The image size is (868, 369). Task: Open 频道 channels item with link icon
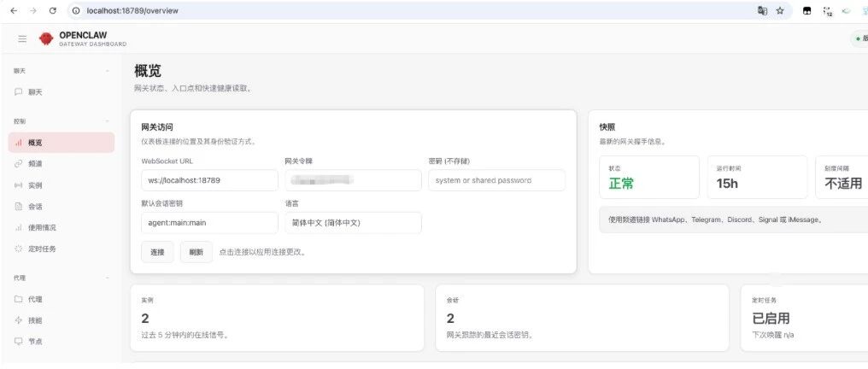pos(62,164)
